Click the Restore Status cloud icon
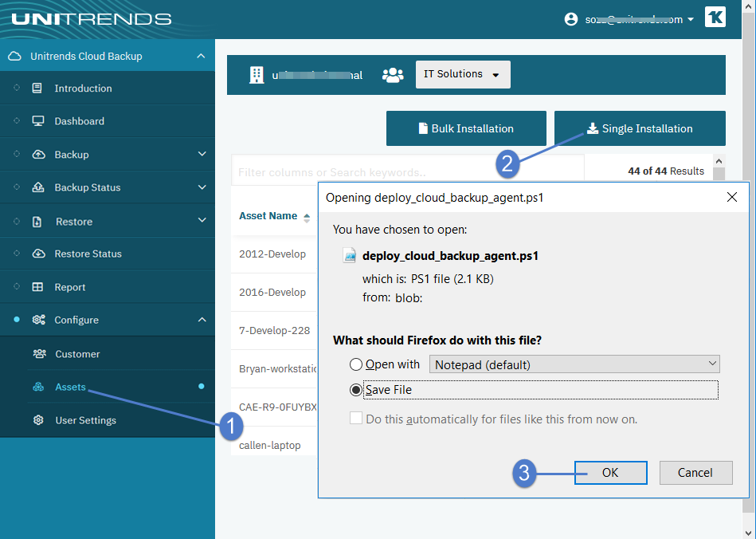 (38, 254)
